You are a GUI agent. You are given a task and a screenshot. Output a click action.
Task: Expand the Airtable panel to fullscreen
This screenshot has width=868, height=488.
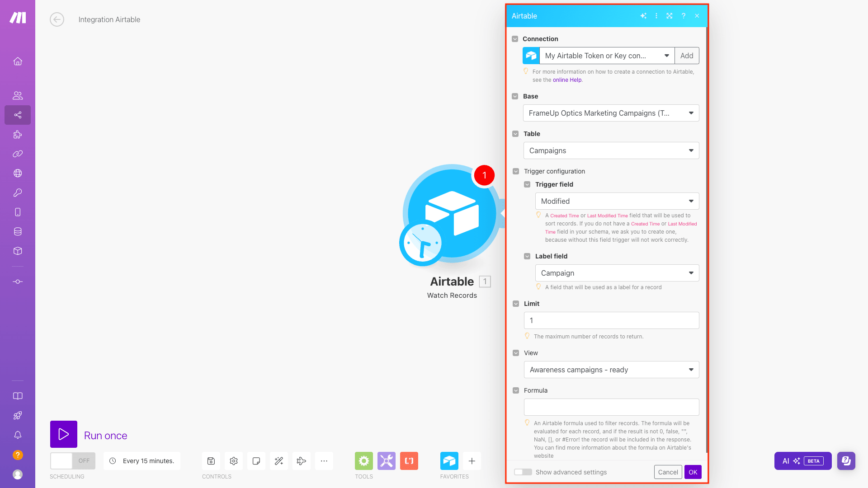click(x=670, y=16)
